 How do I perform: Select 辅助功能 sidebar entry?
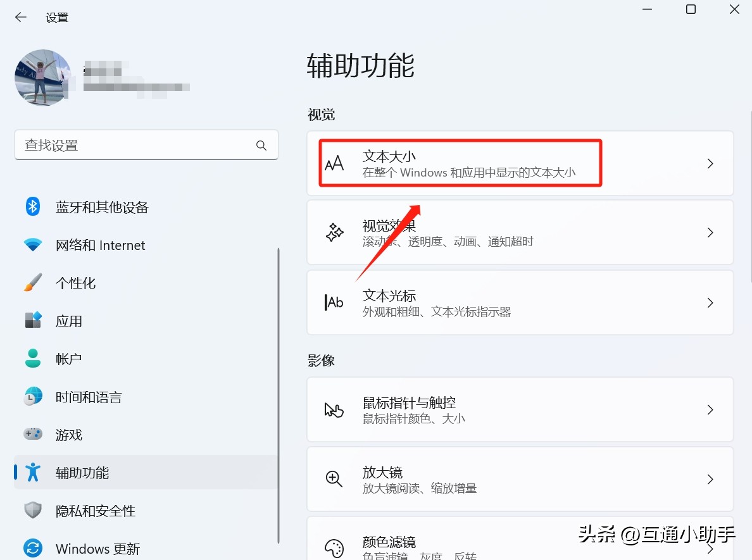click(x=146, y=473)
